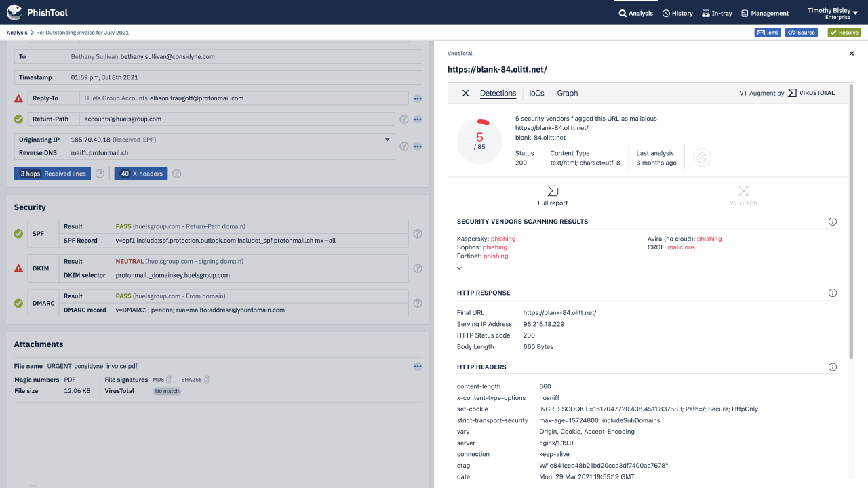The width and height of the screenshot is (868, 488).
Task: Select reply-to address ellison.traugott@protonmail.com
Action: point(197,98)
